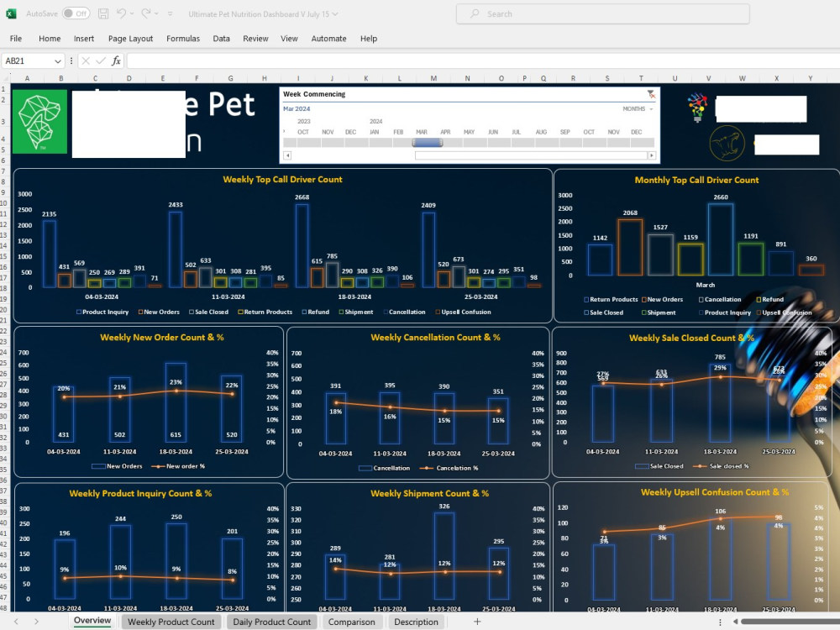
Task: Click into the Search box
Action: [x=602, y=14]
